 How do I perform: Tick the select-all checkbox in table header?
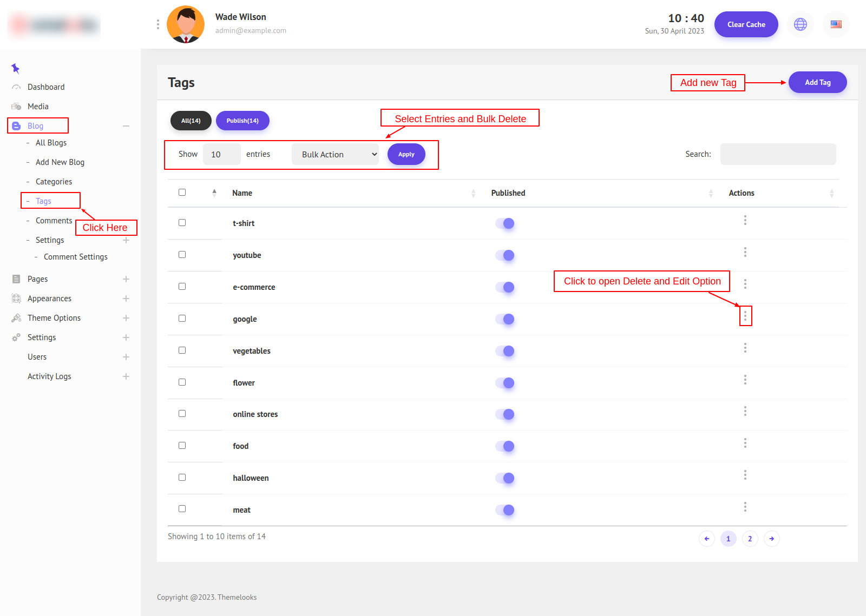[x=182, y=193]
